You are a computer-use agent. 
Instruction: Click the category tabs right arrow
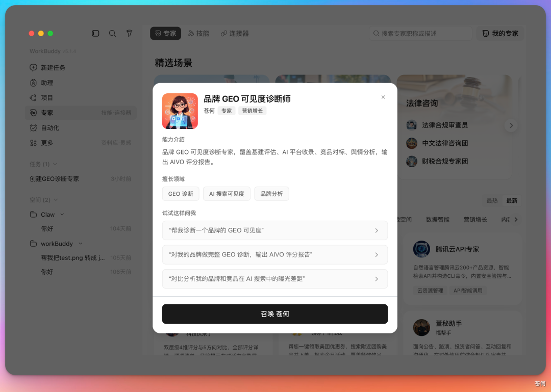pos(516,220)
